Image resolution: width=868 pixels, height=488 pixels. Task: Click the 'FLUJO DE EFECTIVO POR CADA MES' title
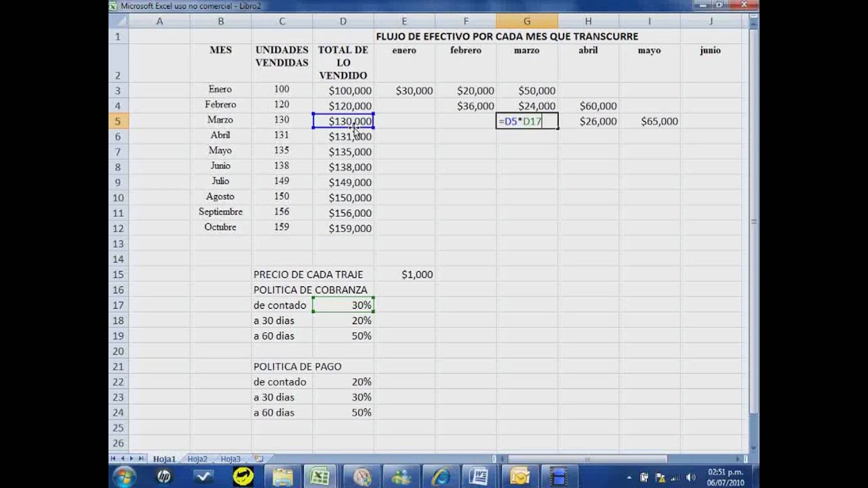(x=507, y=37)
